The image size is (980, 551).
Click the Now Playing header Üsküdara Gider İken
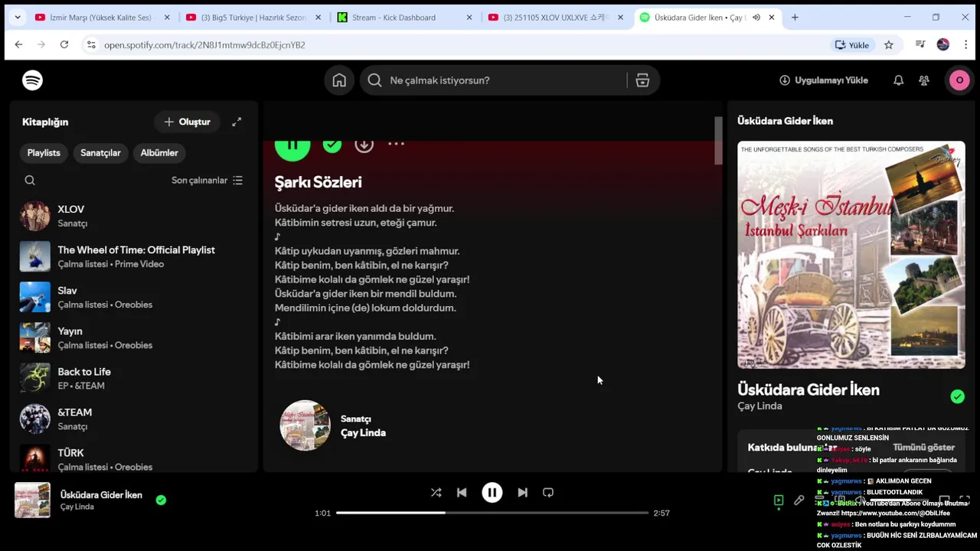click(x=785, y=121)
